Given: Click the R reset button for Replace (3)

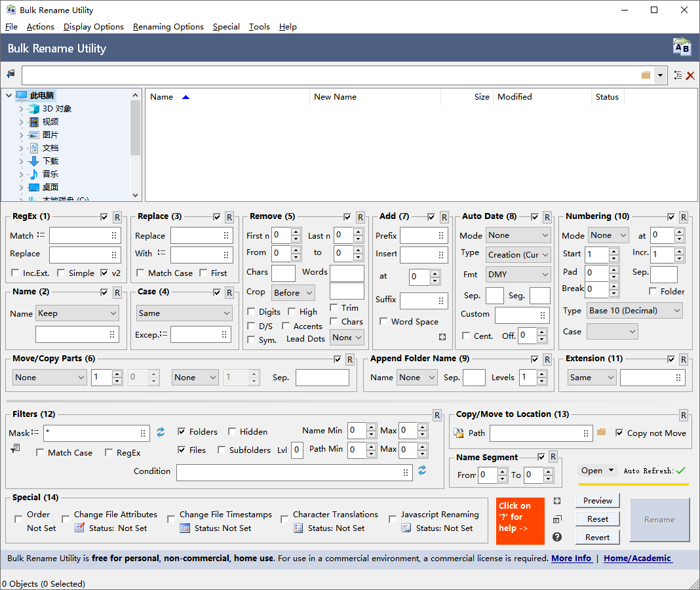Looking at the screenshot, I should (x=229, y=217).
